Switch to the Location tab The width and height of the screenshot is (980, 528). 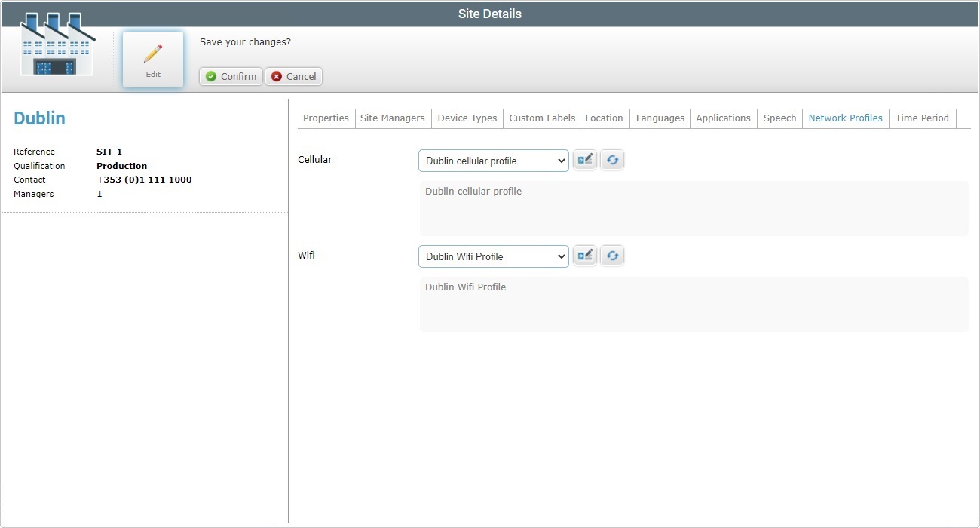tap(604, 118)
